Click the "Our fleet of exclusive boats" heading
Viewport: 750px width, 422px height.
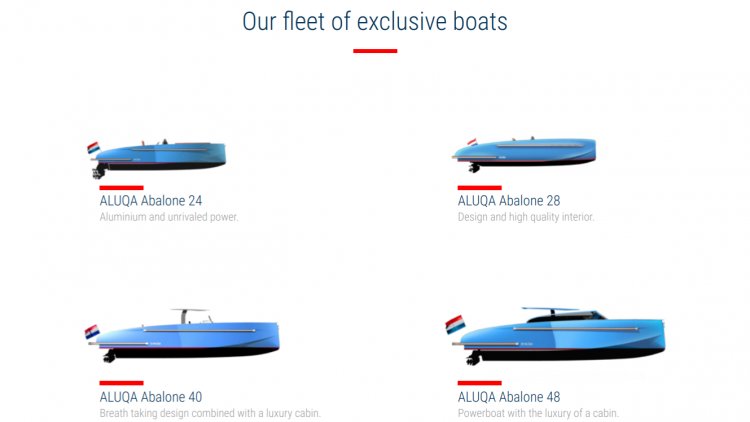(x=375, y=22)
